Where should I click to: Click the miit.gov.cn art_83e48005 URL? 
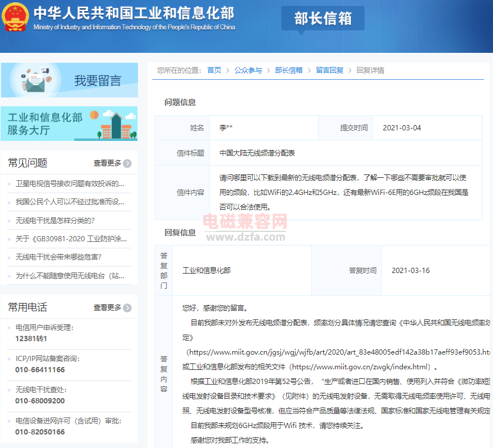pos(338,352)
